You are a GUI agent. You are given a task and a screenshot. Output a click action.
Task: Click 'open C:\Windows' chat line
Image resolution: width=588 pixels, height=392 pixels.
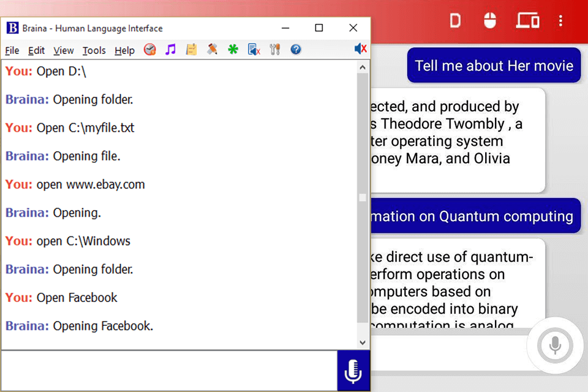pos(68,241)
